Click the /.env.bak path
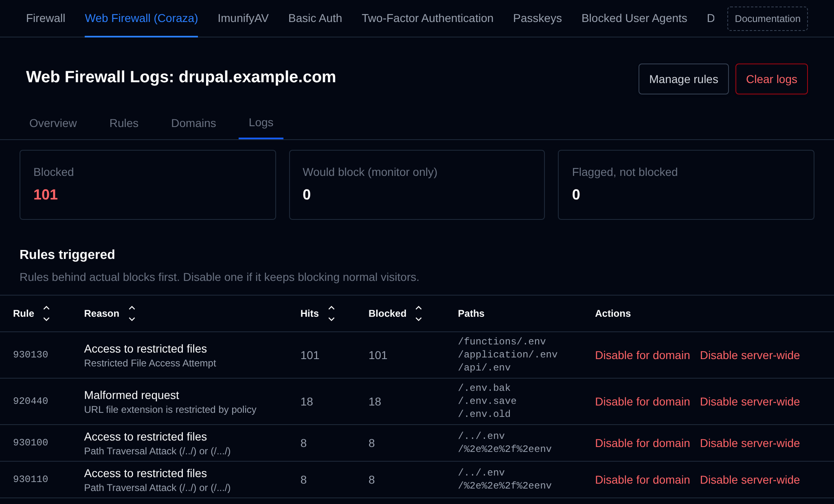The width and height of the screenshot is (834, 504). pyautogui.click(x=484, y=388)
